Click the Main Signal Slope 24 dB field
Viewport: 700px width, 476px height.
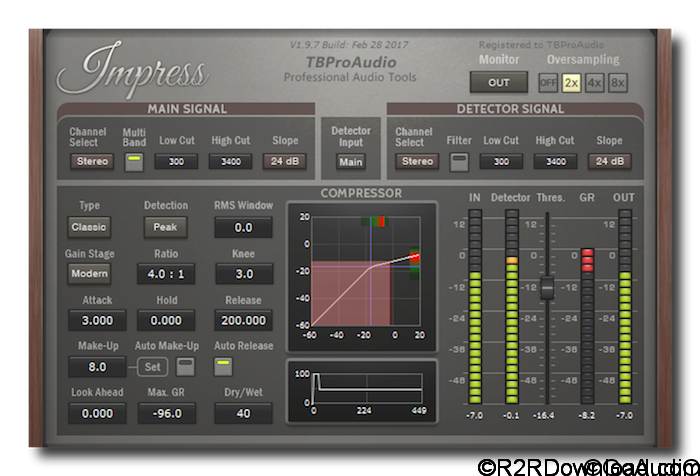click(285, 161)
